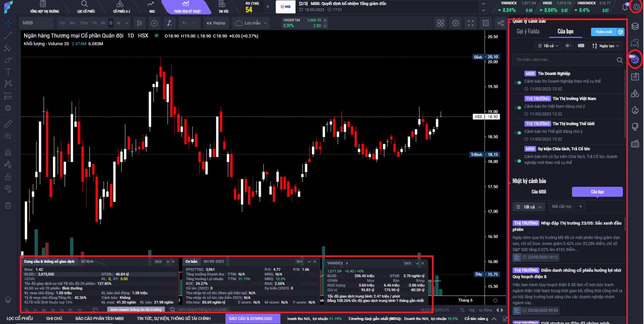Image resolution: width=644 pixels, height=324 pixels.
Task: Open the candlestick chart type selector
Action: click(140, 23)
